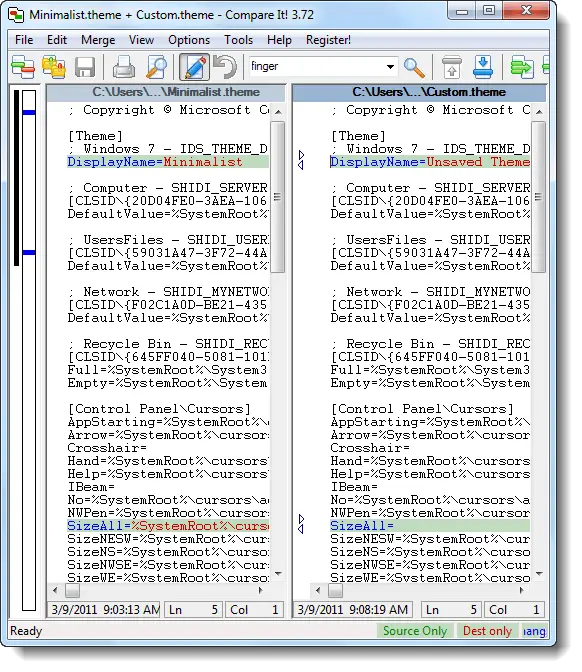Open the View menu
The width and height of the screenshot is (582, 672).
click(141, 40)
